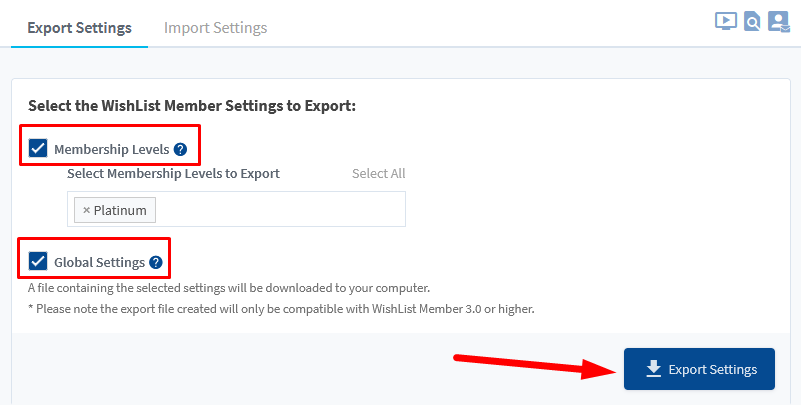Click help icon beside Global Settings
Image resolution: width=801 pixels, height=405 pixels.
pyautogui.click(x=155, y=263)
